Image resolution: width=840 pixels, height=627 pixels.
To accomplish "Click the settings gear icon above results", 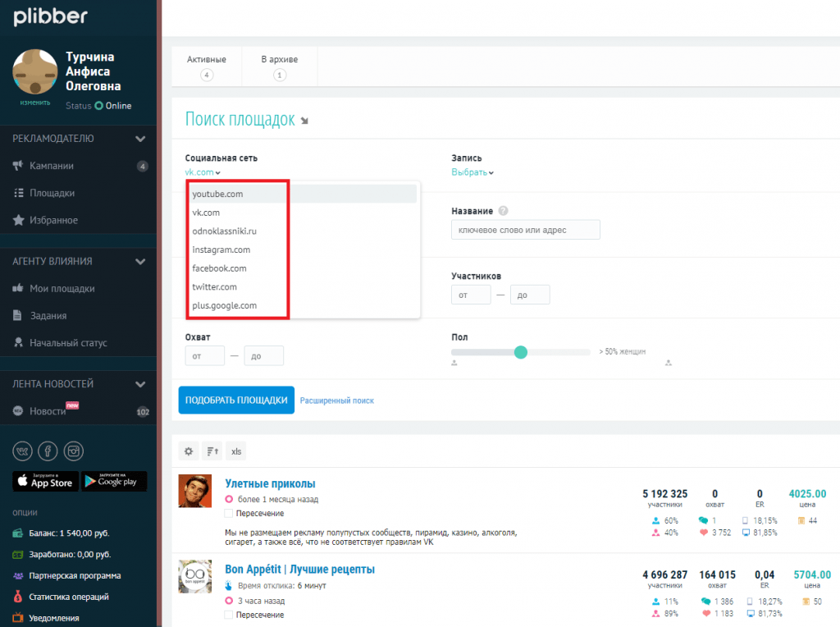I will (189, 451).
